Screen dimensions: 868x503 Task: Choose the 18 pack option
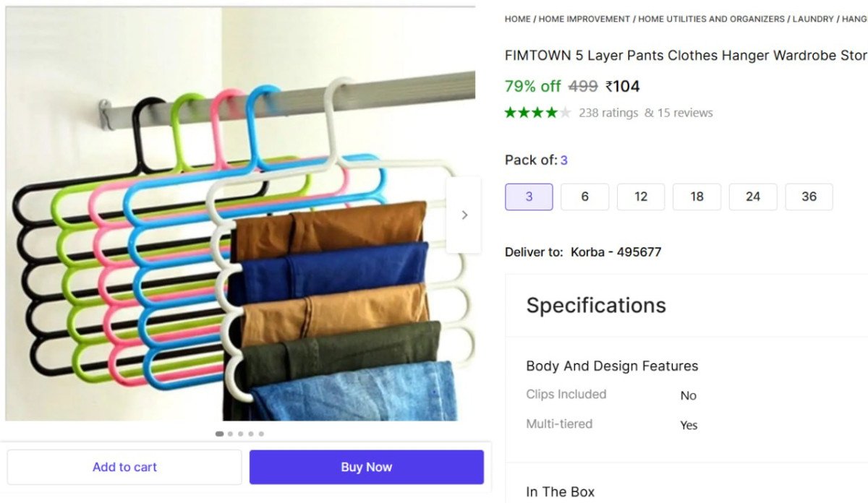(x=697, y=196)
